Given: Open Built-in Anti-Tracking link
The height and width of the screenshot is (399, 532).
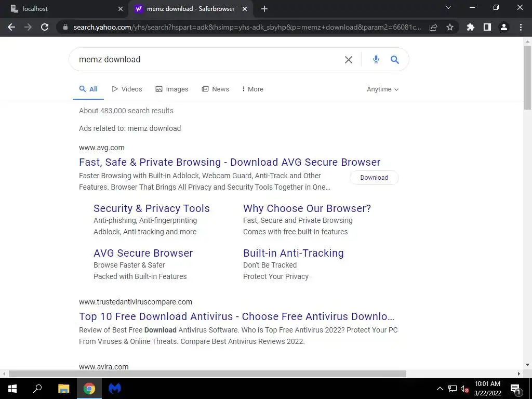Looking at the screenshot, I should (x=294, y=253).
